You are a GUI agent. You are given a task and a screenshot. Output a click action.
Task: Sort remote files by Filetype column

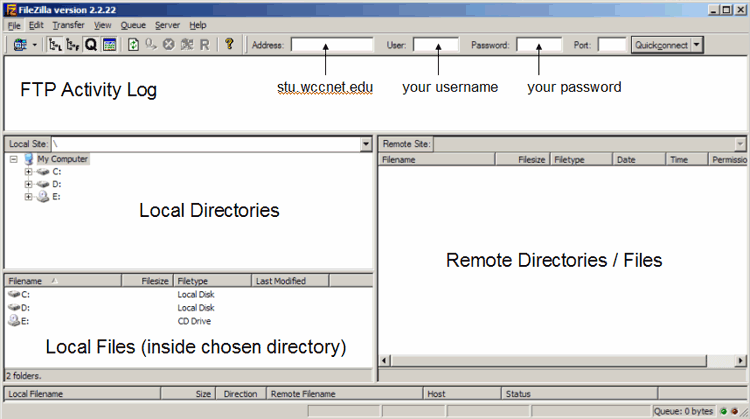point(581,159)
